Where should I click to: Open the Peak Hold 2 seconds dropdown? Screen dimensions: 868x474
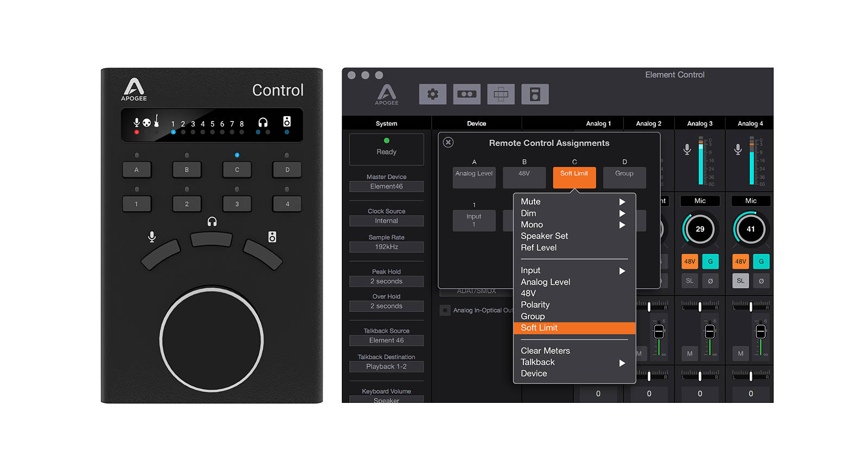(x=386, y=281)
